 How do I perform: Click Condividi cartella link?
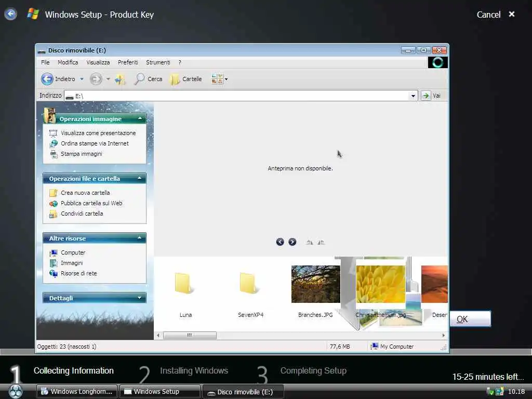(x=82, y=214)
